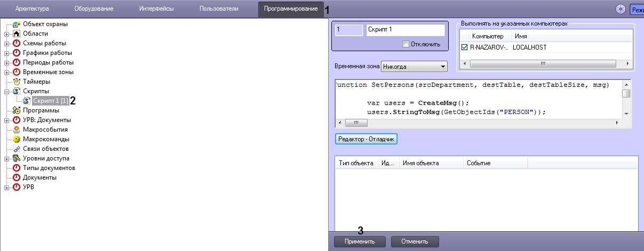Click the Применить button
This screenshot has width=644, height=251.
tap(360, 241)
